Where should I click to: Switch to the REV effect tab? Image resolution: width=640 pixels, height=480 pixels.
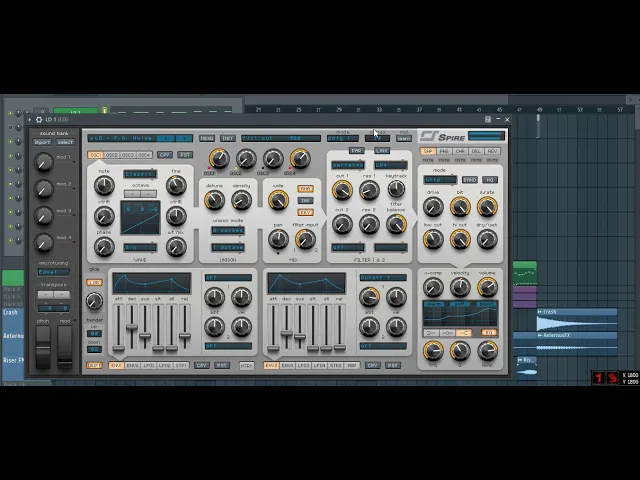click(x=492, y=151)
